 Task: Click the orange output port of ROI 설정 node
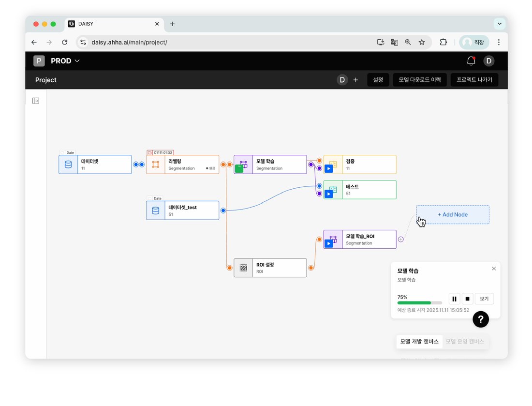pos(311,268)
